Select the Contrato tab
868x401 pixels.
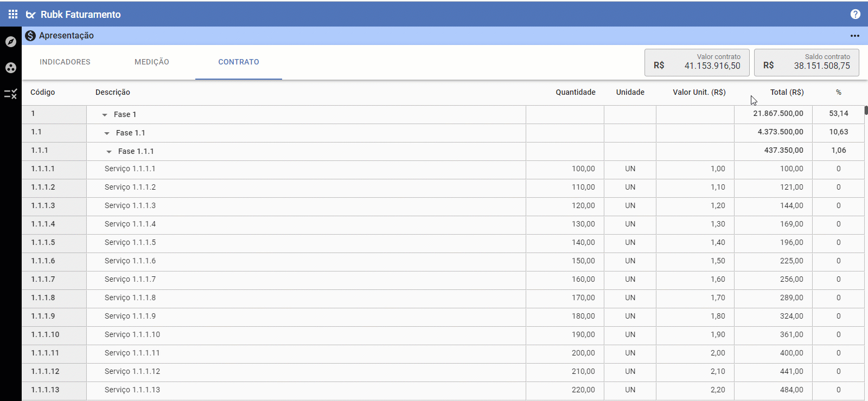pyautogui.click(x=239, y=62)
